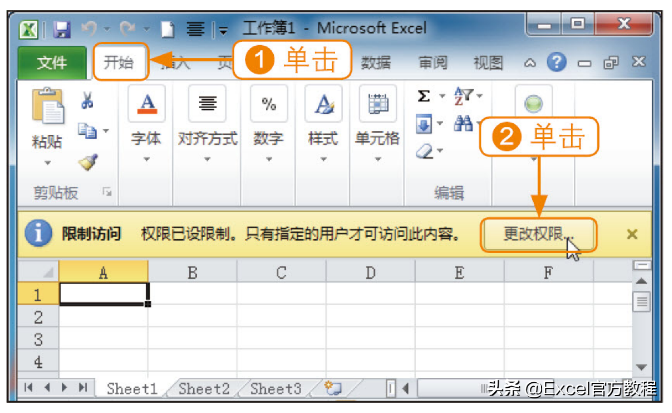Image resolution: width=672 pixels, height=413 pixels.
Task: Click the Clear eraser icon
Action: click(x=425, y=151)
